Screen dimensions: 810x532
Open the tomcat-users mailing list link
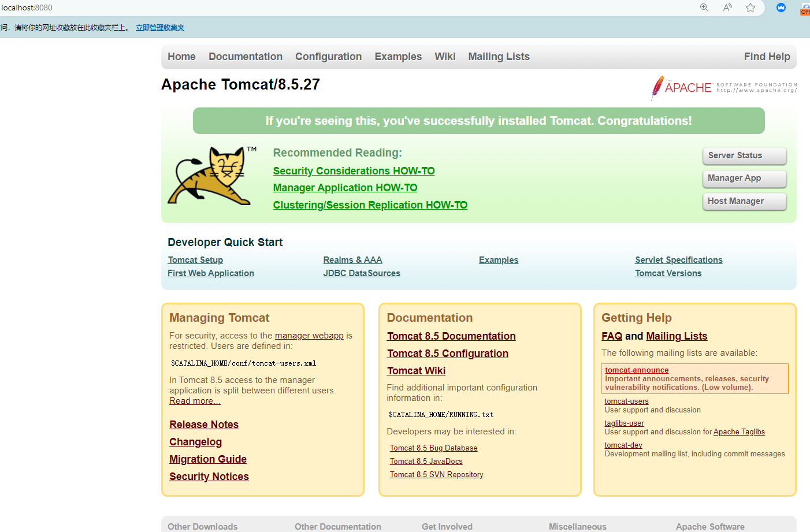click(x=626, y=401)
